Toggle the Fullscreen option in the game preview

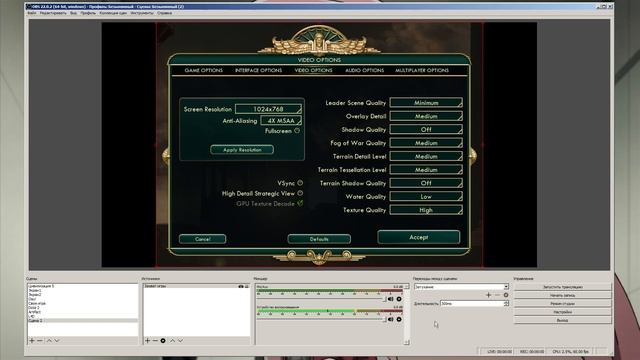click(x=297, y=131)
